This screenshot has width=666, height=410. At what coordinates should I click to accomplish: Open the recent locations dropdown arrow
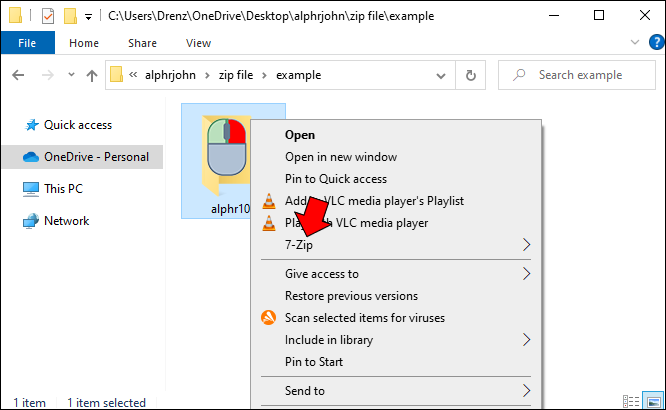click(68, 75)
